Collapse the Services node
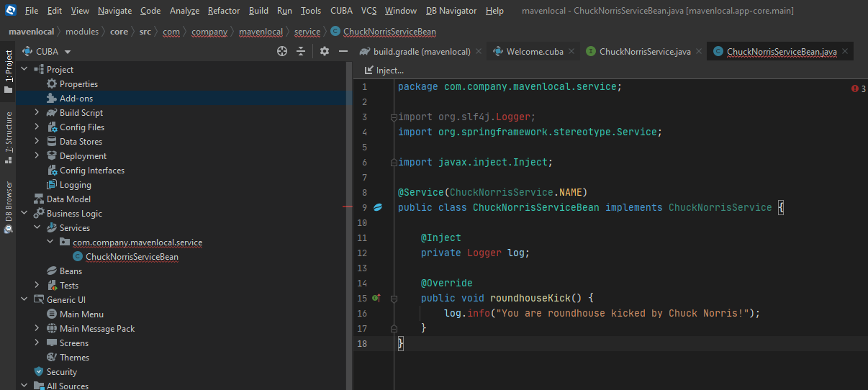 [37, 228]
